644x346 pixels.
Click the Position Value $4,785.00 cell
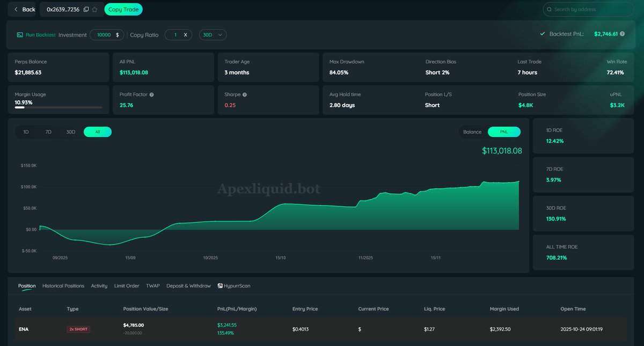134,325
